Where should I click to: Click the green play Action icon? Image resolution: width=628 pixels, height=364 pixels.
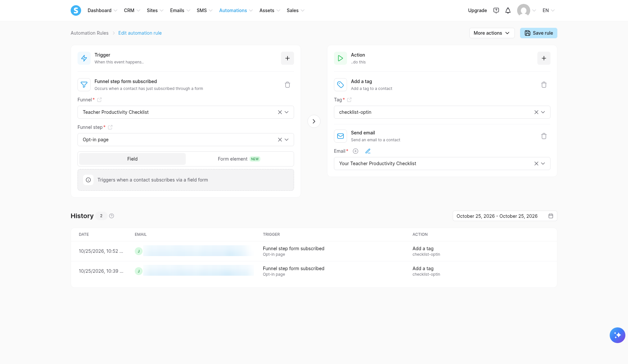(x=340, y=58)
